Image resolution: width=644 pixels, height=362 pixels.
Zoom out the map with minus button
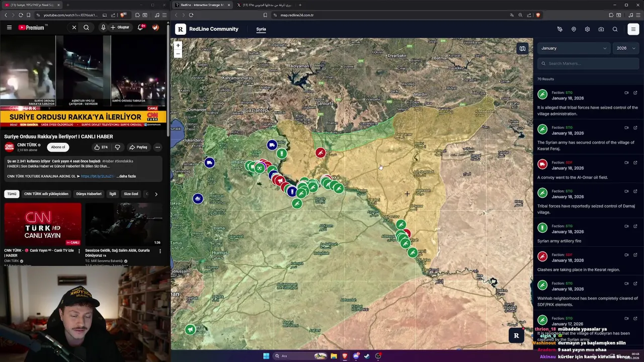178,53
